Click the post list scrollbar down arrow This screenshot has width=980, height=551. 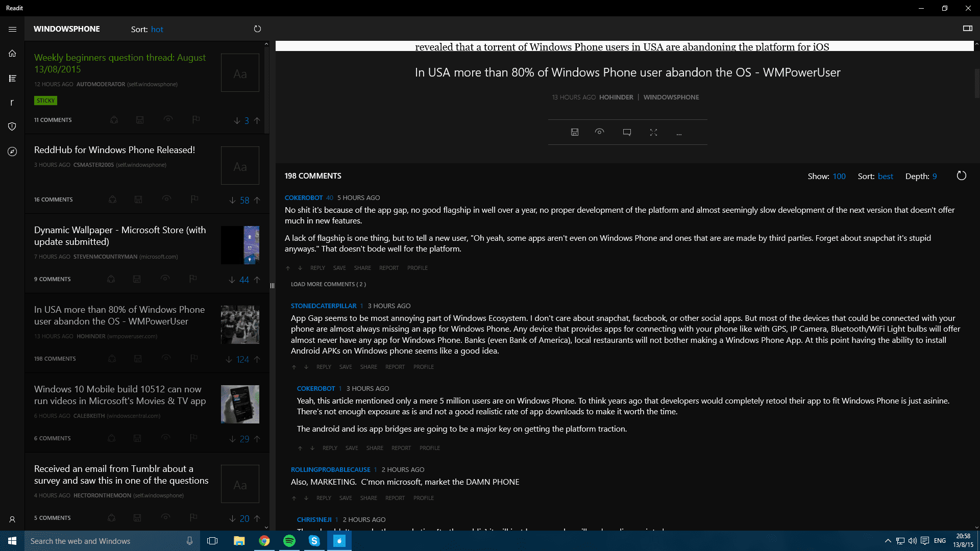point(266,527)
